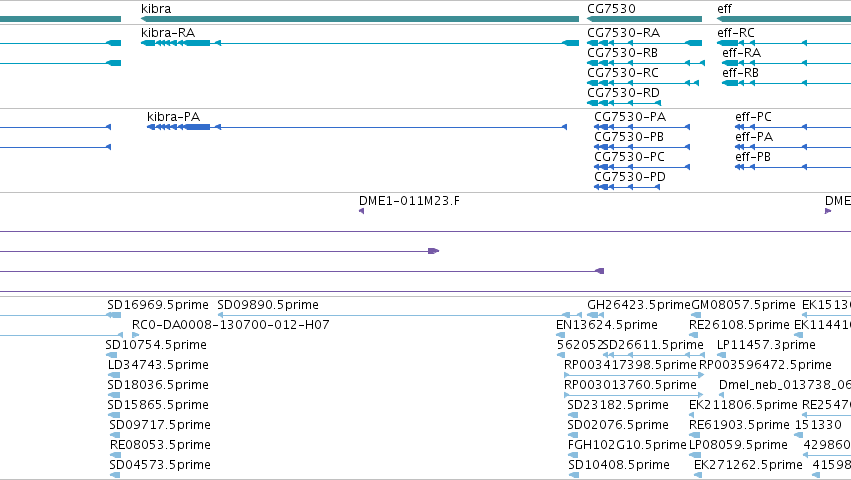Image resolution: width=851 pixels, height=480 pixels.
Task: Click EST label SD10408.5prime
Action: 619,465
